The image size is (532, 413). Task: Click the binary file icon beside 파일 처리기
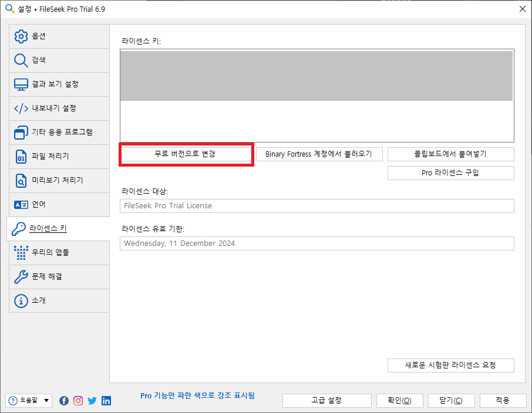(21, 157)
